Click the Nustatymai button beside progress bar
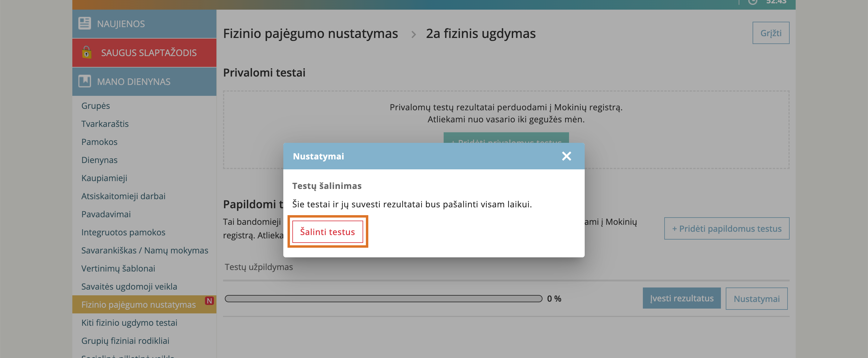 click(x=756, y=299)
